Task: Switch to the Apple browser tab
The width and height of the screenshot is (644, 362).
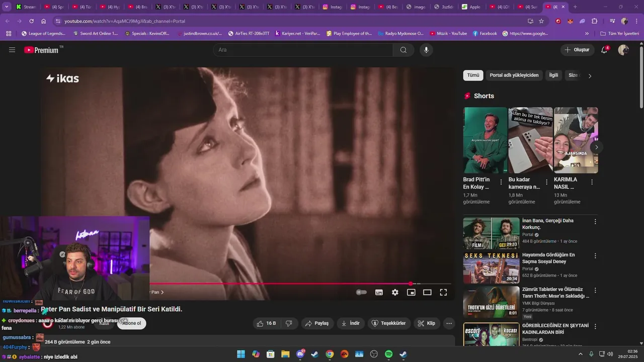Action: tap(471, 7)
